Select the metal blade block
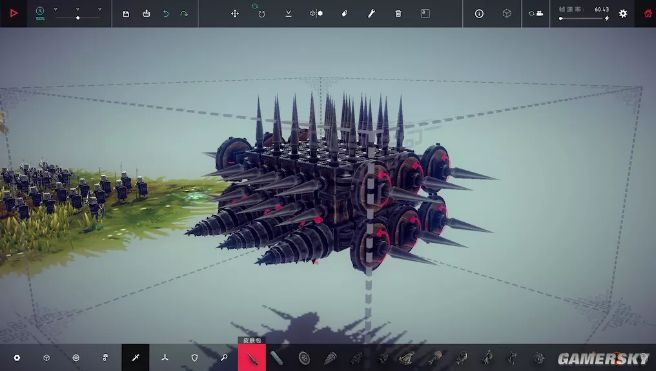 coord(277,358)
